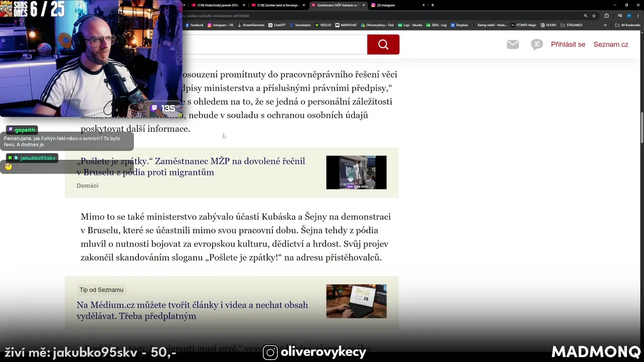Open the Logi - Tabulka bookmark
This screenshot has height=362, width=644.
click(410, 25)
